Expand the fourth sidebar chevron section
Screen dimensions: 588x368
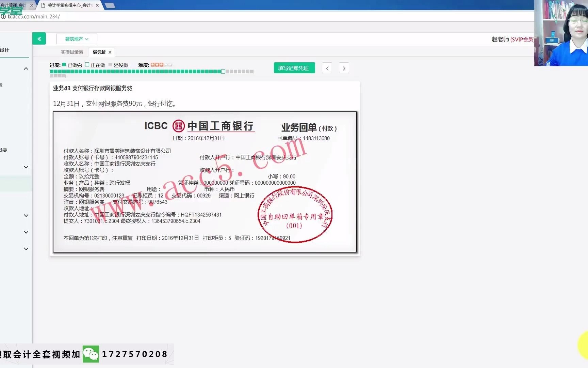click(x=26, y=232)
